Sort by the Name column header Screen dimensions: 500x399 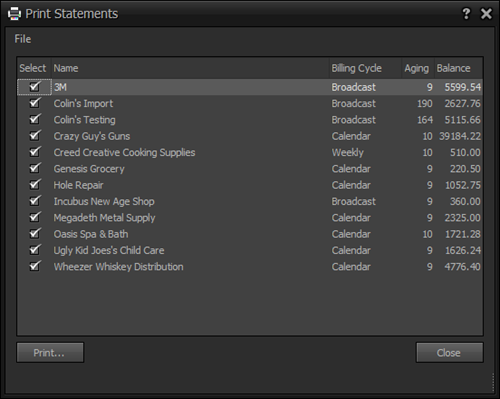[x=190, y=68]
